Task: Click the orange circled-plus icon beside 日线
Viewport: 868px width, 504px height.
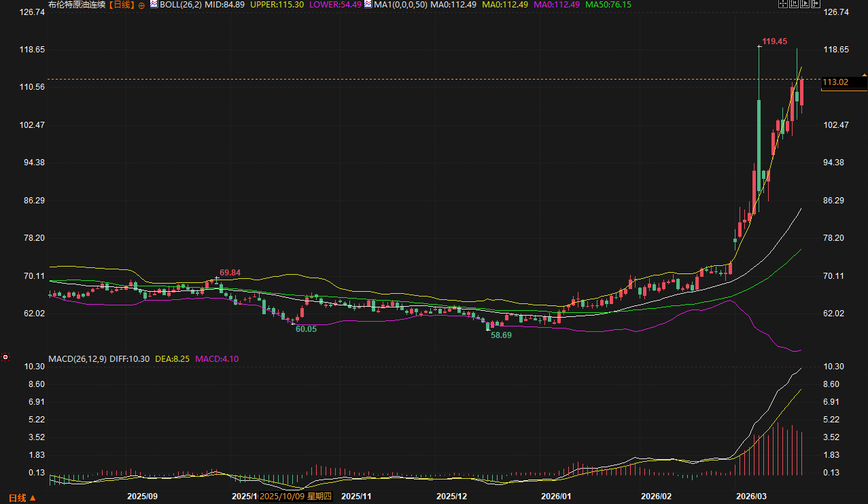Action: (141, 5)
